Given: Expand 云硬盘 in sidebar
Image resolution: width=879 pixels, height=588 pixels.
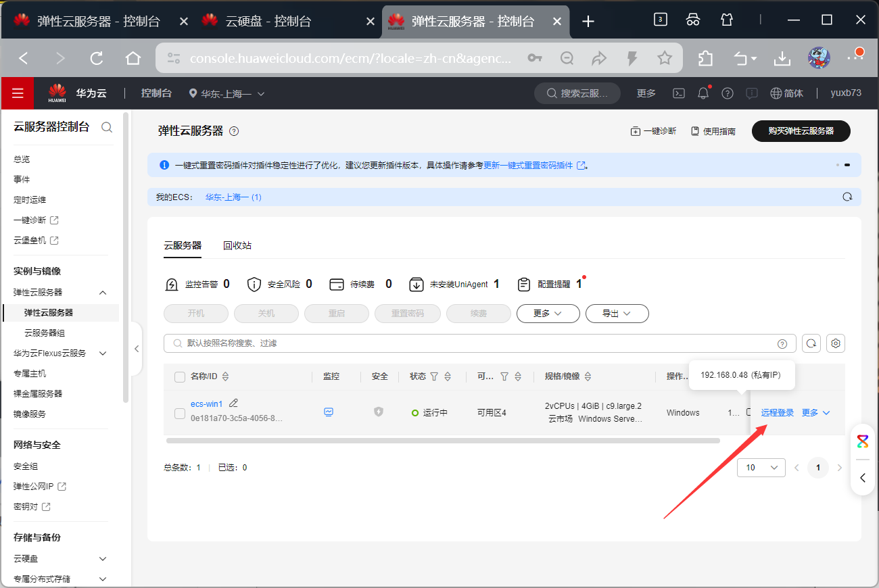Looking at the screenshot, I should 103,559.
